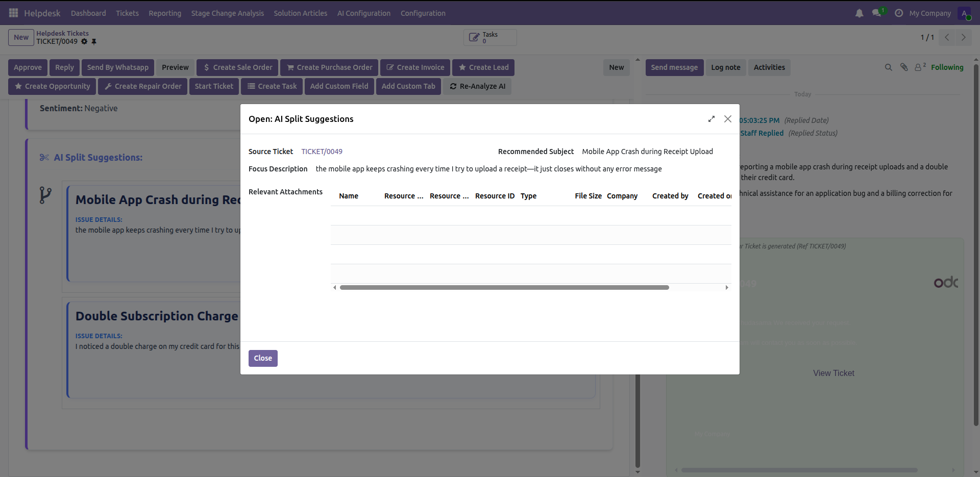
Task: Go to next record arrow
Action: (963, 37)
